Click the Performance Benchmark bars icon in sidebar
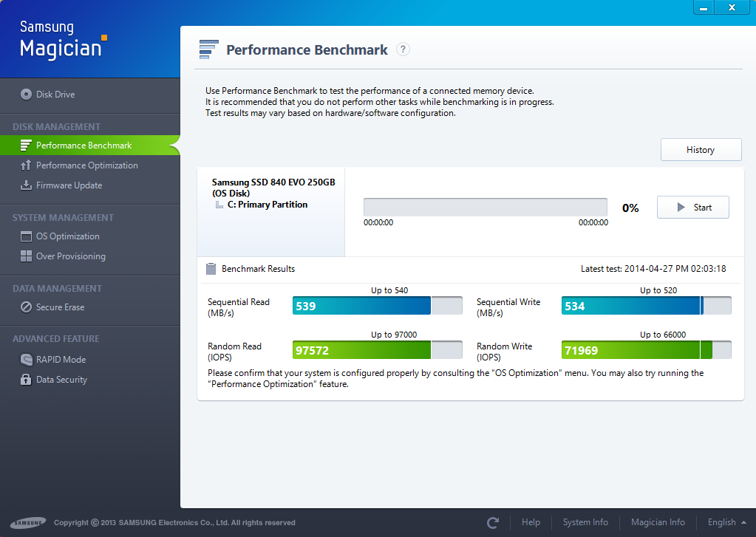Screen dimensions: 756x537 click(26, 145)
